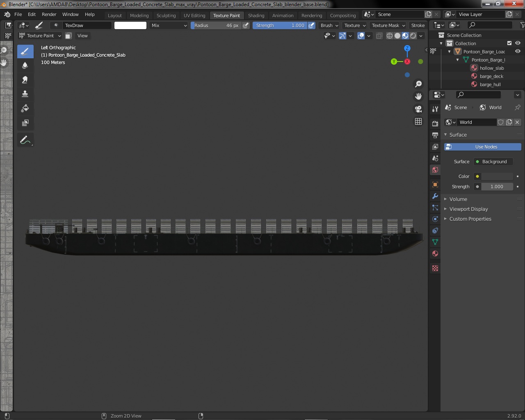Screen dimensions: 525x420
Task: Open the Scene properties tab
Action: click(x=435, y=158)
